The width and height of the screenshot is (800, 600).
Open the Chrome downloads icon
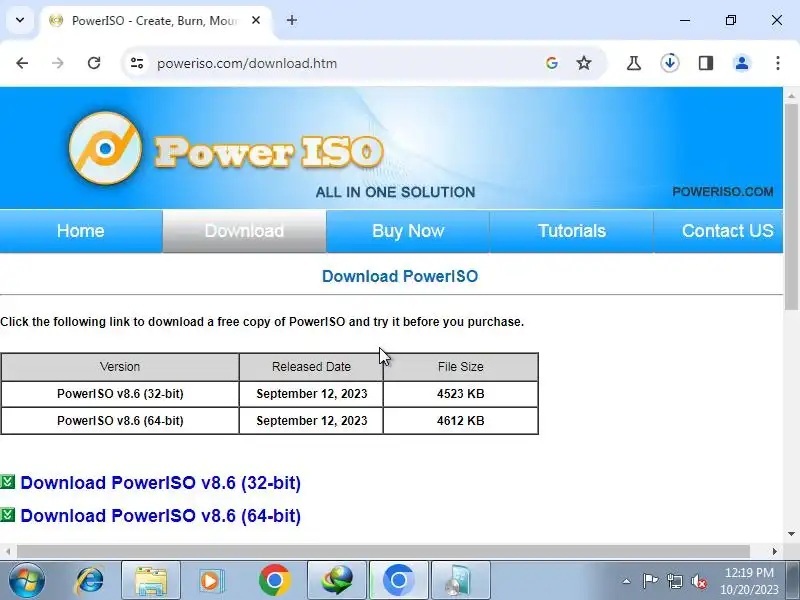click(670, 63)
